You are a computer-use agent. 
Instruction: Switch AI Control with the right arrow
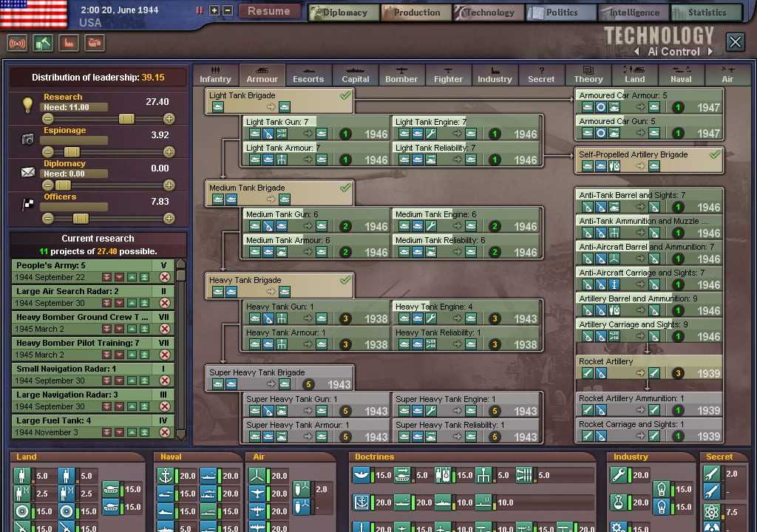pyautogui.click(x=710, y=51)
